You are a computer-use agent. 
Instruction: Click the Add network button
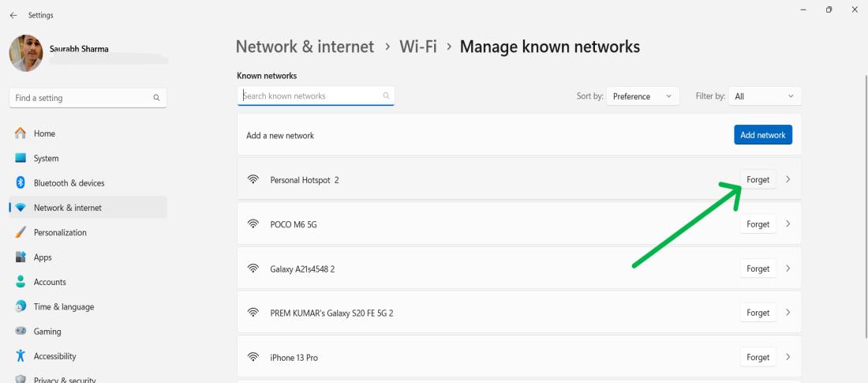pyautogui.click(x=762, y=135)
